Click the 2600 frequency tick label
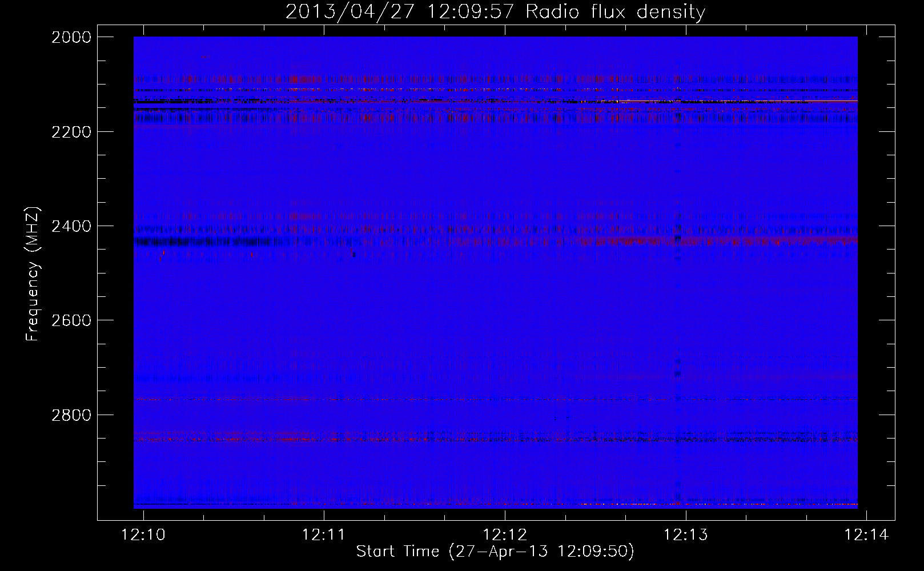924x571 pixels. point(71,320)
